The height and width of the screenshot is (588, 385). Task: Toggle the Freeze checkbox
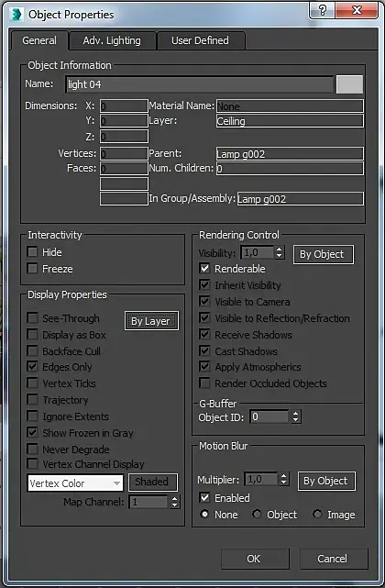pyautogui.click(x=33, y=268)
